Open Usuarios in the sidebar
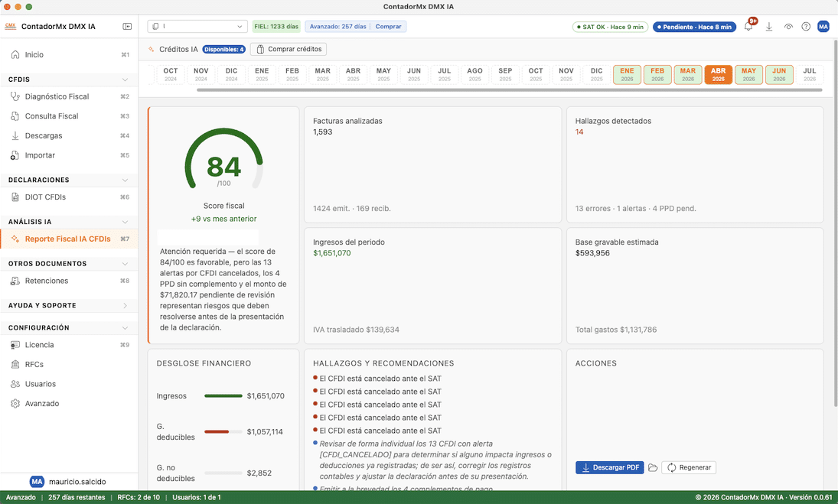838x504 pixels. pos(69,384)
